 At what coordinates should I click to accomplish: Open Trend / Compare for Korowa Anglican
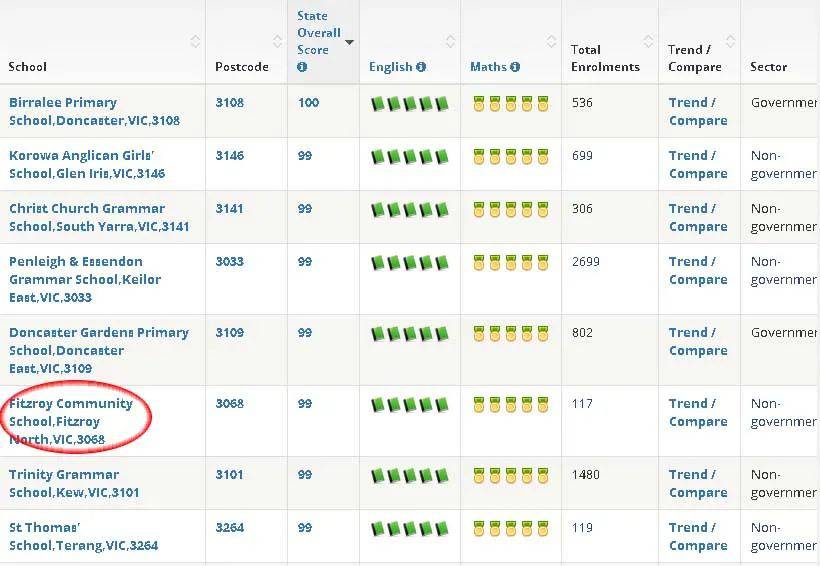pyautogui.click(x=698, y=164)
